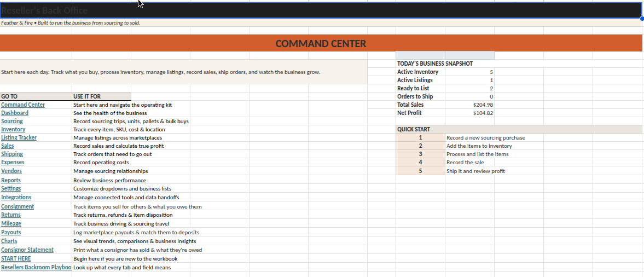
Task: Select Quick Start step number 3
Action: click(x=421, y=154)
